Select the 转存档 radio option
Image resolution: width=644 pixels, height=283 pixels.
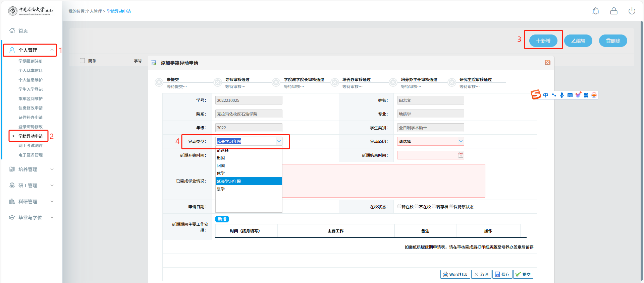coord(434,206)
